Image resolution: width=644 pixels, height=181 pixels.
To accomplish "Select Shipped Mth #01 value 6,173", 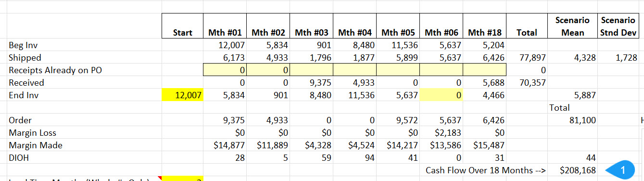I will (x=225, y=58).
